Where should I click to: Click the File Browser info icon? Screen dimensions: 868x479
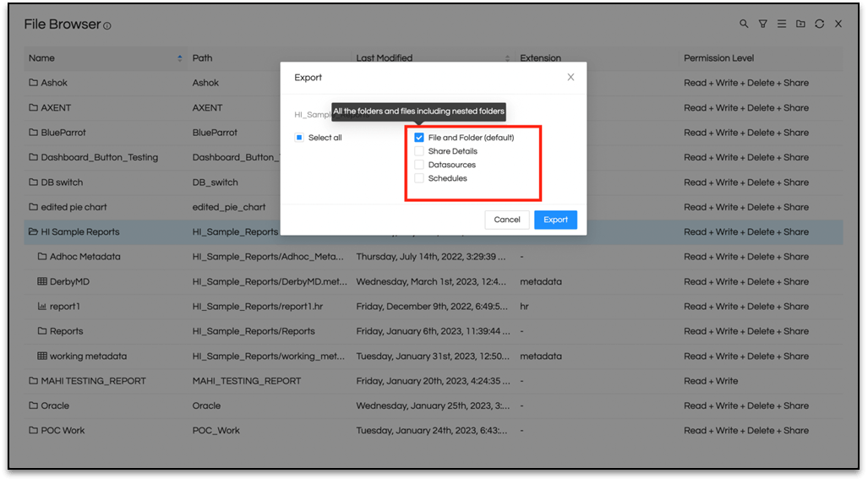(x=106, y=26)
